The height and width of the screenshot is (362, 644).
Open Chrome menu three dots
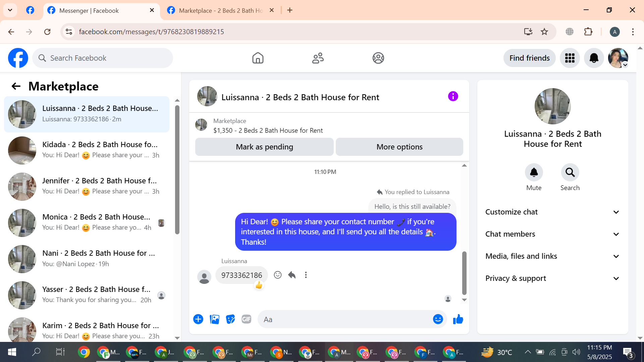coord(633,32)
